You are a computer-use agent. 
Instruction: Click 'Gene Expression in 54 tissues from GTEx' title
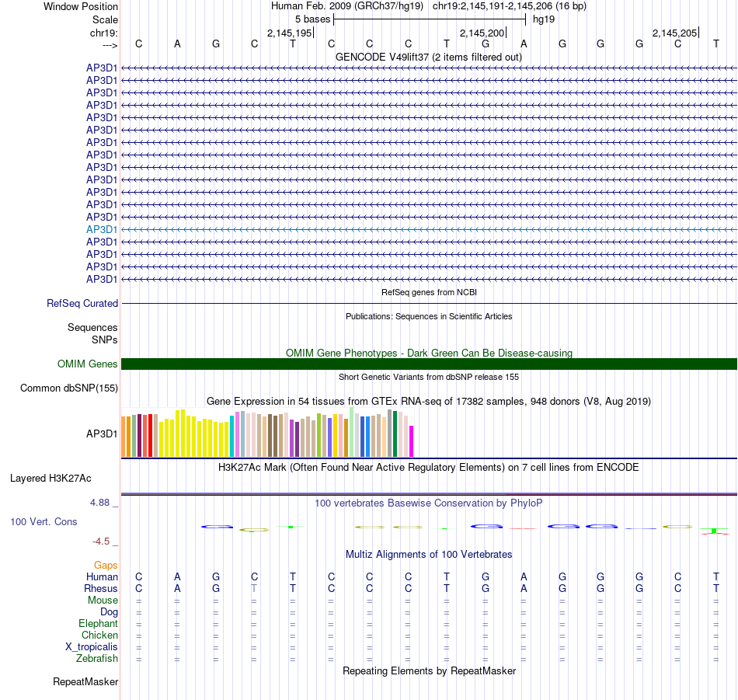coord(429,402)
